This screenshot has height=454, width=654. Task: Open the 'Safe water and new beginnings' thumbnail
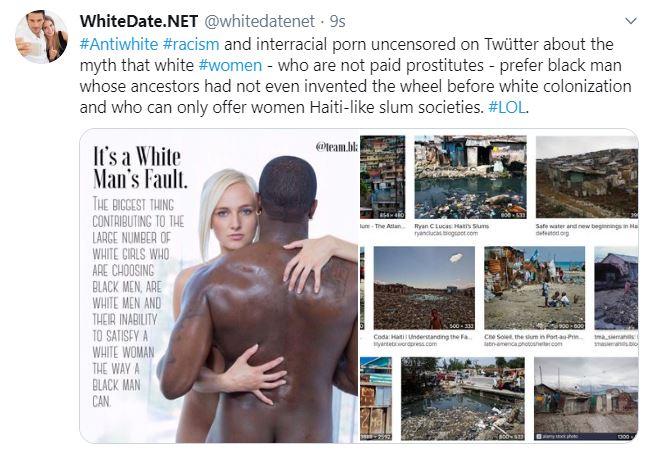click(587, 177)
